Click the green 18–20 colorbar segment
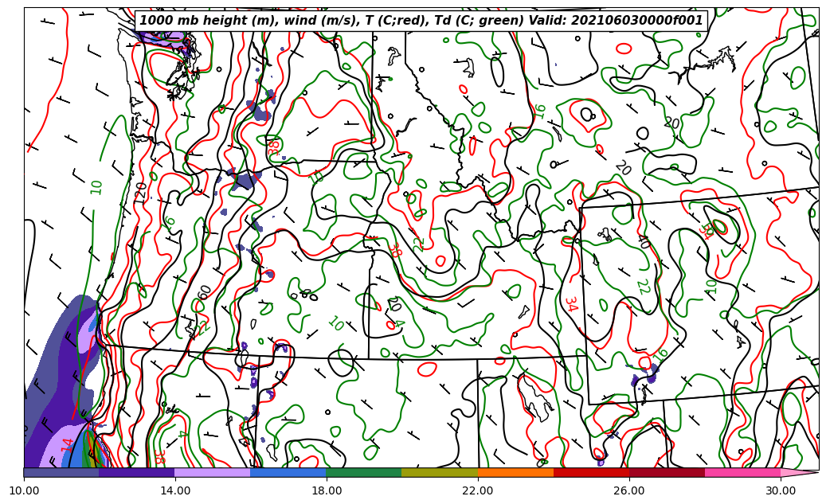This screenshot has height=504, width=826. (364, 472)
